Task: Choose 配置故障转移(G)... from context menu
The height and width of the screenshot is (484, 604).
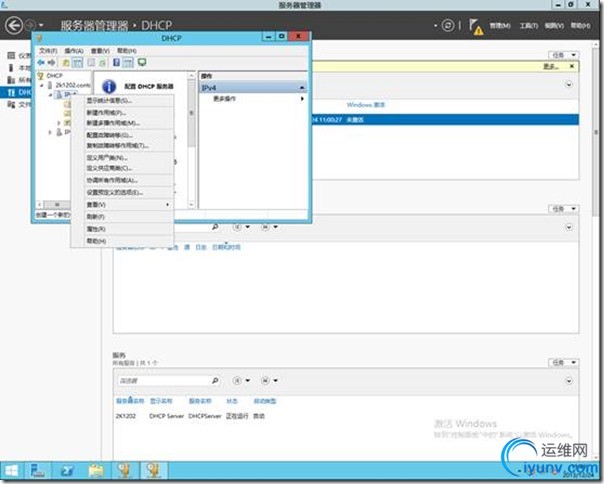Action: (x=122, y=135)
